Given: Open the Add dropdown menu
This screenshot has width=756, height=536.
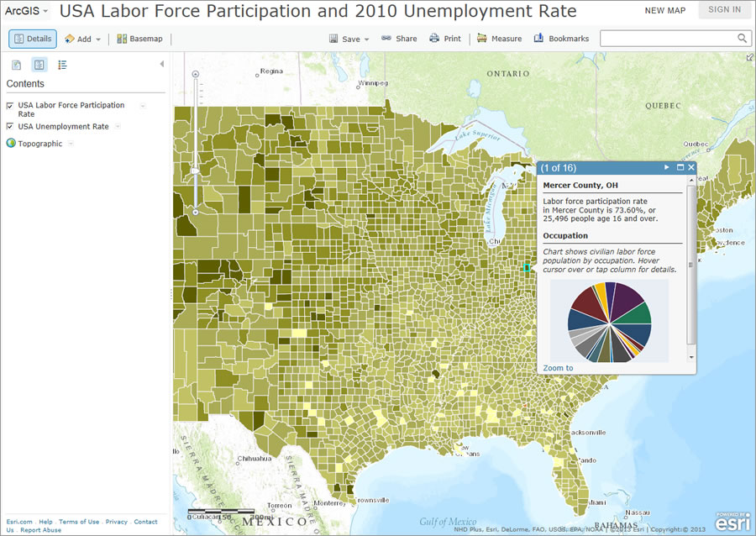Looking at the screenshot, I should pyautogui.click(x=82, y=38).
